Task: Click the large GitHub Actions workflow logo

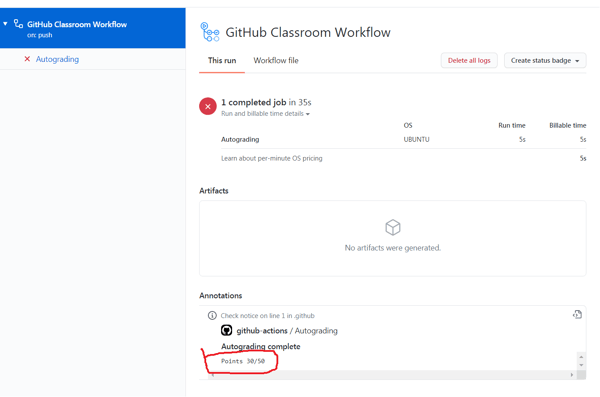Action: click(210, 32)
